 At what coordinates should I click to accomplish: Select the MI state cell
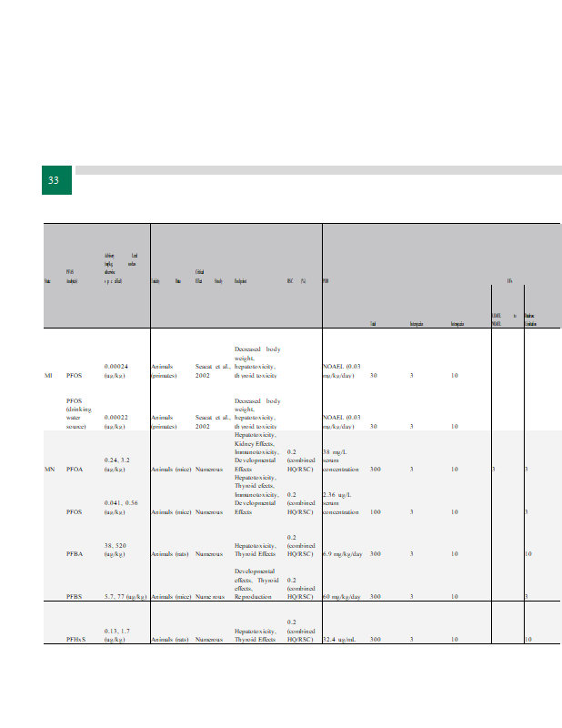(49, 375)
